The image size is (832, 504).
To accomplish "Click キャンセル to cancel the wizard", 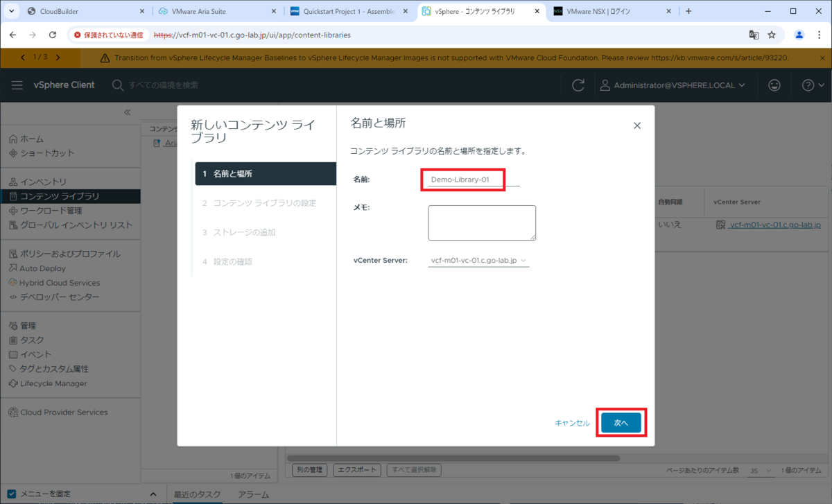I will coord(572,423).
